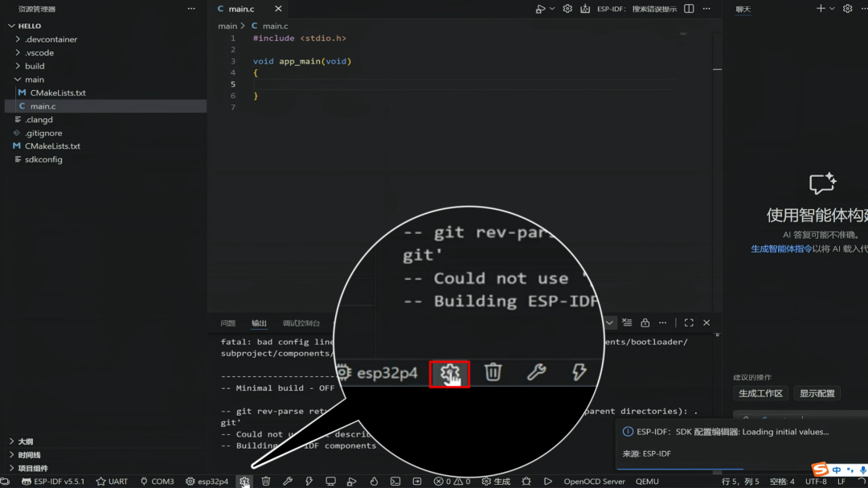Screen dimensions: 868x488
Task: Open the sdkconfig file
Action: (x=43, y=159)
